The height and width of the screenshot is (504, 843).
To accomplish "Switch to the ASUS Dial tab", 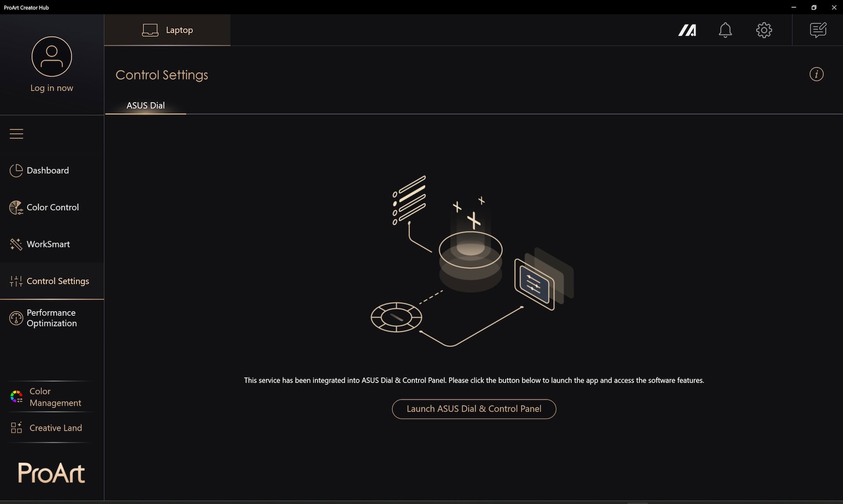I will pyautogui.click(x=145, y=105).
